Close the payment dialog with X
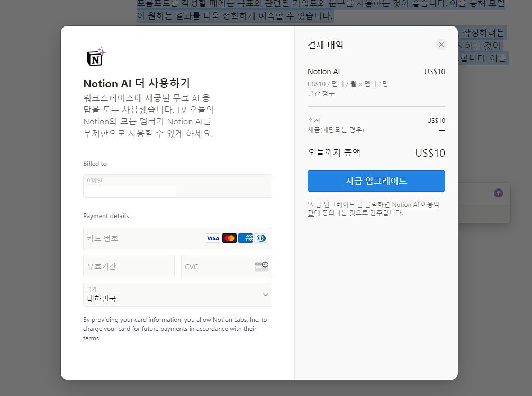The image size is (532, 396). click(441, 44)
